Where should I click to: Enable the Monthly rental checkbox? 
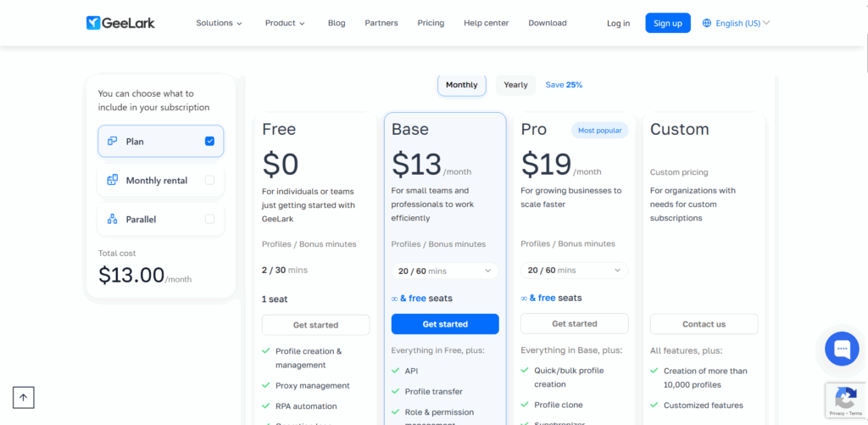tap(209, 180)
